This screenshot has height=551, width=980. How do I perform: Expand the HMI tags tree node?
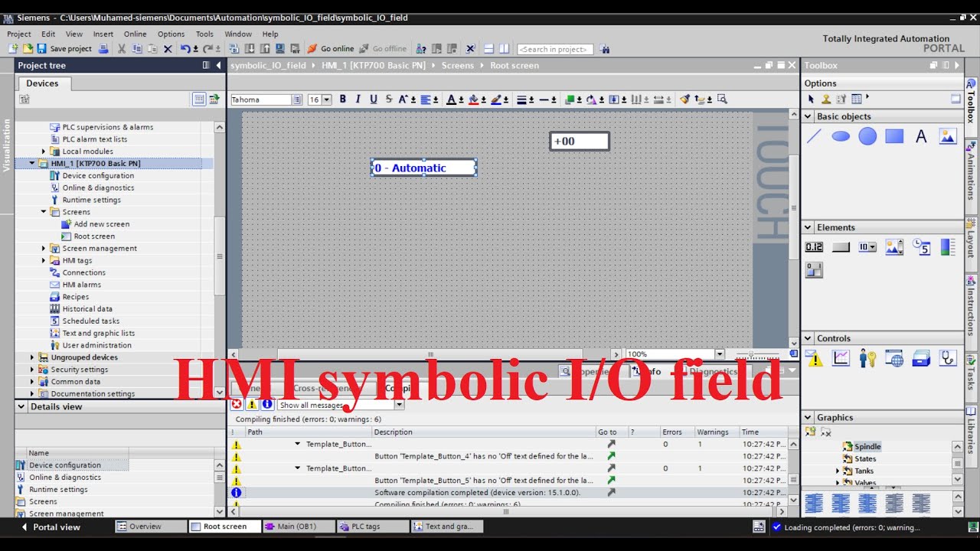pos(44,260)
